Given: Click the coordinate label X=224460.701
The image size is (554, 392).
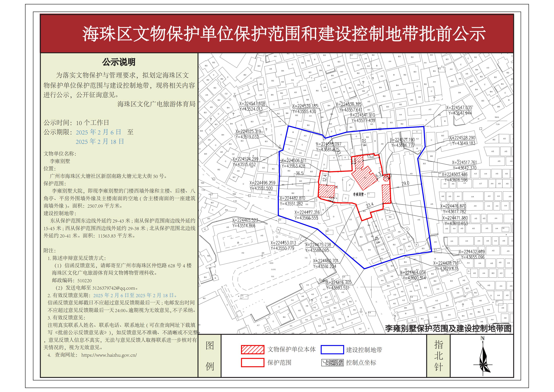Looking at the screenshot, I should click(x=326, y=261).
